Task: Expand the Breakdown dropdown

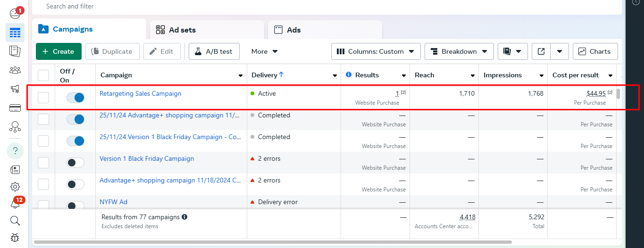Action: click(459, 51)
